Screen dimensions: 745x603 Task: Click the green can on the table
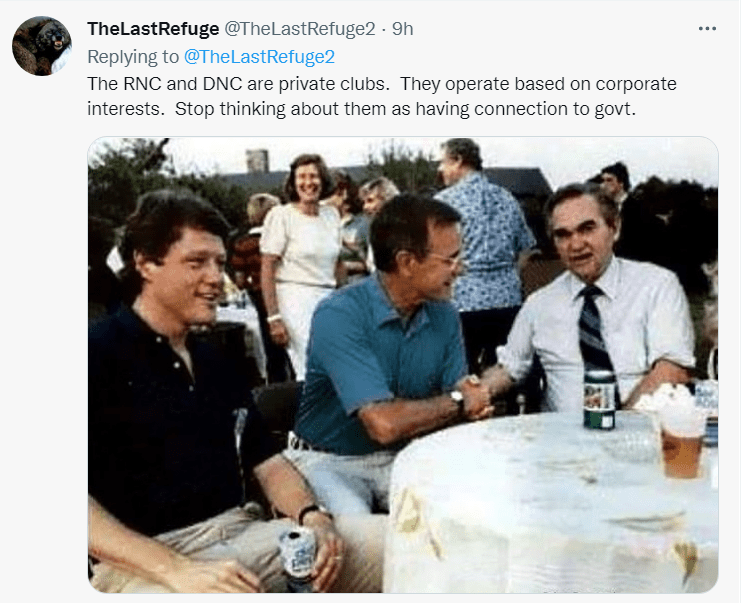pyautogui.click(x=599, y=399)
